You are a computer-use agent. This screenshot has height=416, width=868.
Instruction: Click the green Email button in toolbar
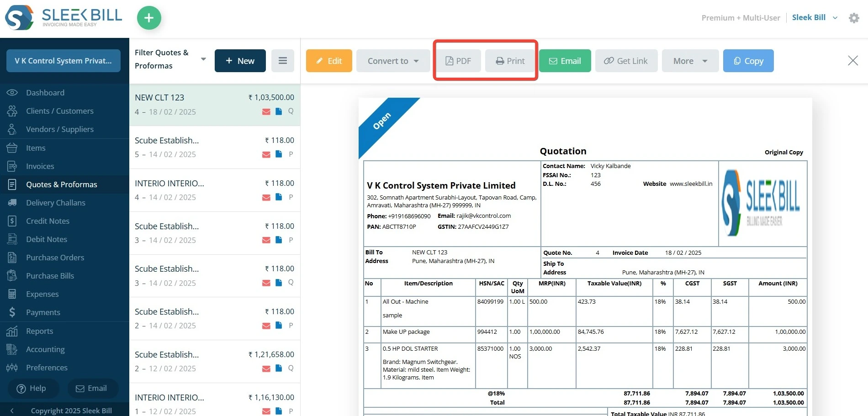coord(565,61)
